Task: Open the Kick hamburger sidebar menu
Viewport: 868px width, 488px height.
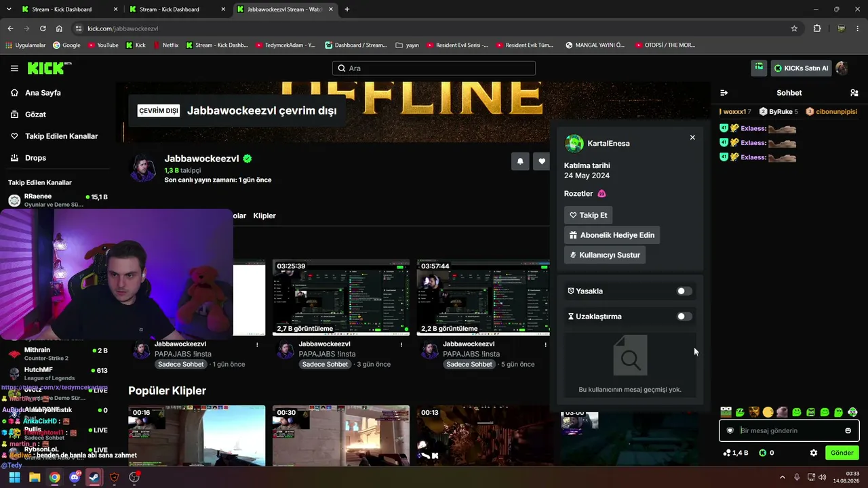Action: pyautogui.click(x=14, y=68)
